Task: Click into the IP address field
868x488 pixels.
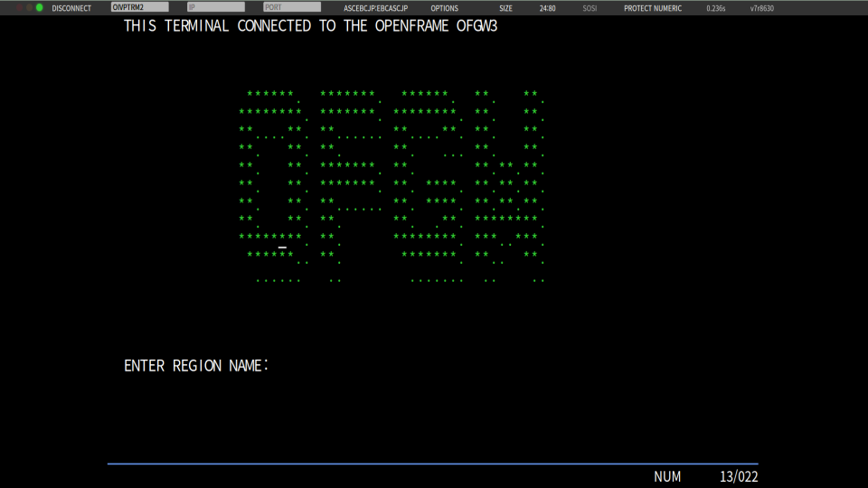Action: 215,7
